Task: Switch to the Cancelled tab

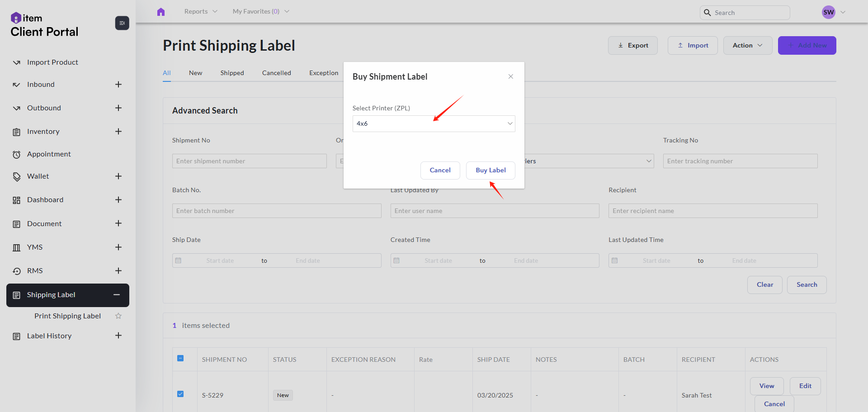Action: (276, 73)
